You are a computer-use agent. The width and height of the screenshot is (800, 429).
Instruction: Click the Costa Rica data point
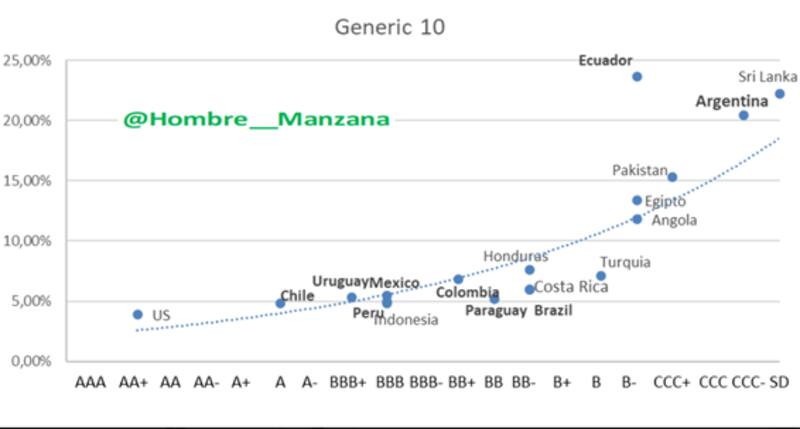click(x=530, y=289)
